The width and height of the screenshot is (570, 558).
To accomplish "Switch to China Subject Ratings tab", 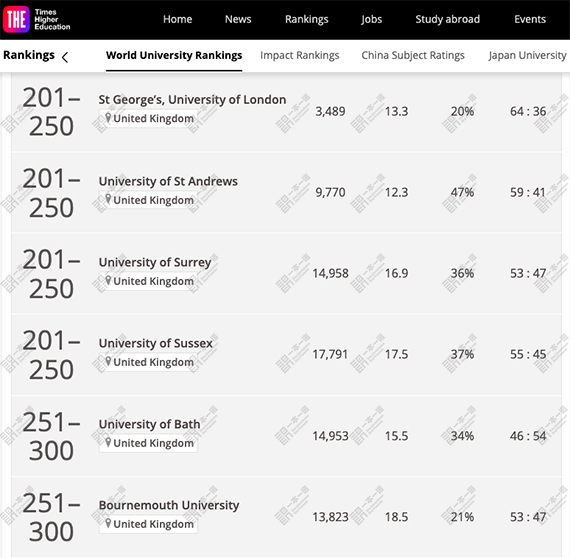I will click(413, 55).
